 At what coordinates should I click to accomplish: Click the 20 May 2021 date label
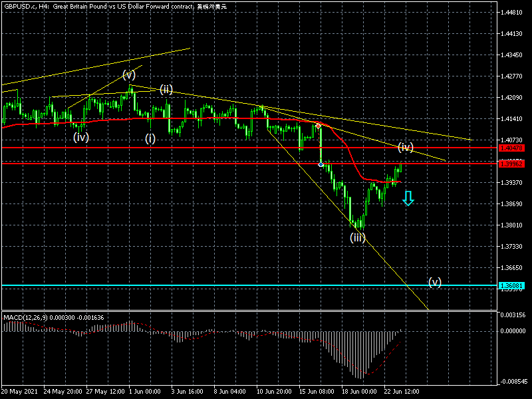[x=19, y=390]
